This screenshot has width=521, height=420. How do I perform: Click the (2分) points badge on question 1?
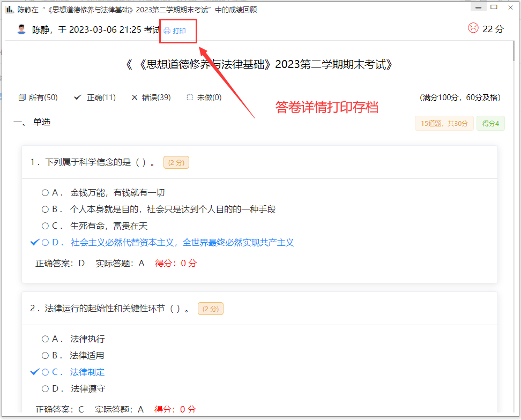tap(176, 162)
